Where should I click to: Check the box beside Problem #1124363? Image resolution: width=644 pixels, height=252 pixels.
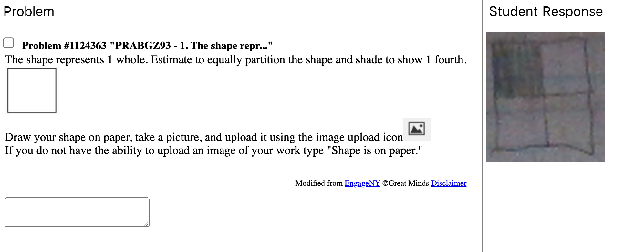pos(8,43)
